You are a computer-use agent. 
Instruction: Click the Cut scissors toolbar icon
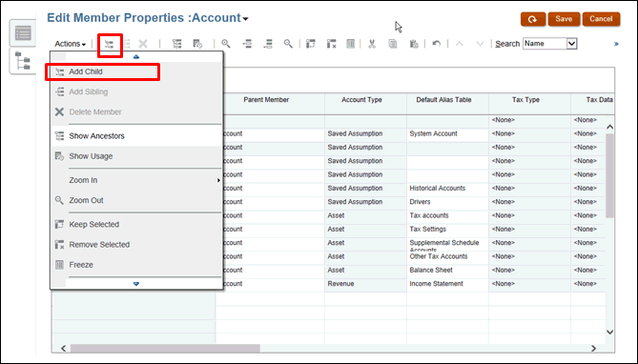tap(372, 44)
